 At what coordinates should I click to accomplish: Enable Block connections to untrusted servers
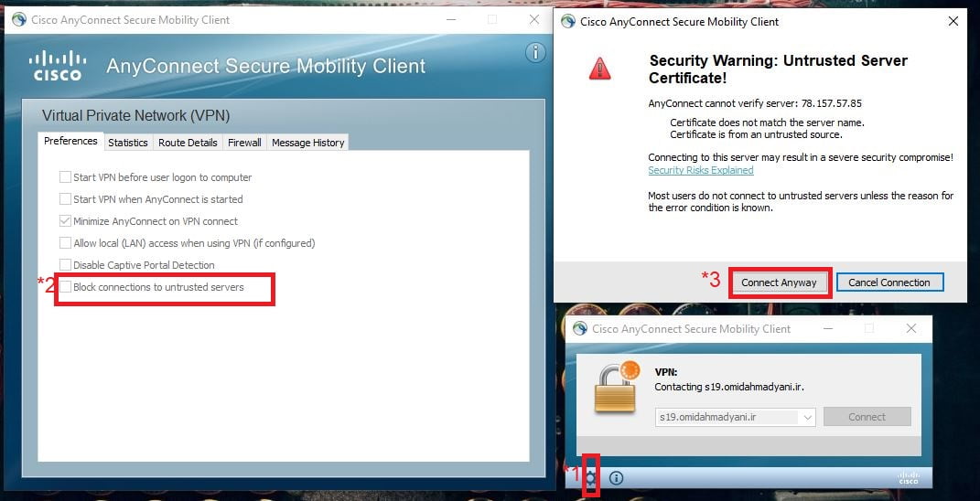[x=65, y=287]
